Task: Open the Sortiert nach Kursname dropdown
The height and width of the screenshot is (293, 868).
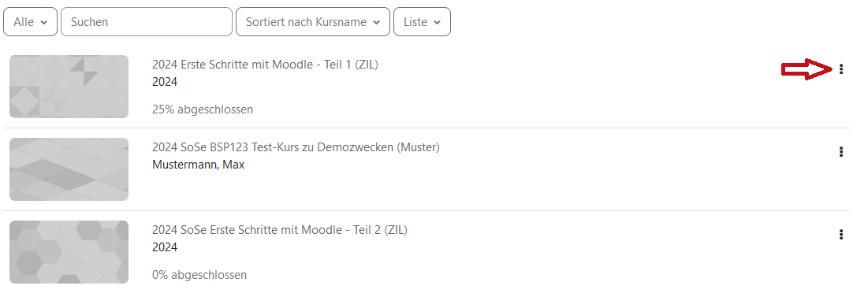Action: 313,22
